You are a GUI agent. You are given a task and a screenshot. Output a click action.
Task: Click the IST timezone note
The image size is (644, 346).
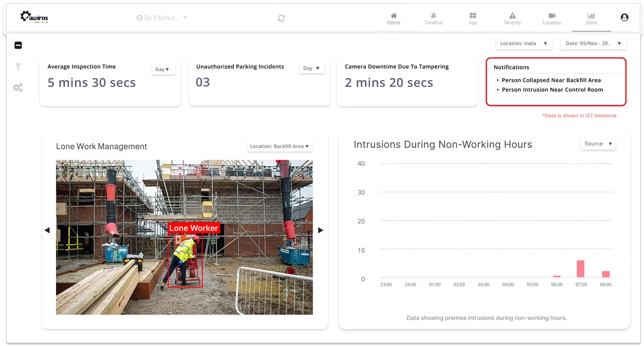(580, 116)
